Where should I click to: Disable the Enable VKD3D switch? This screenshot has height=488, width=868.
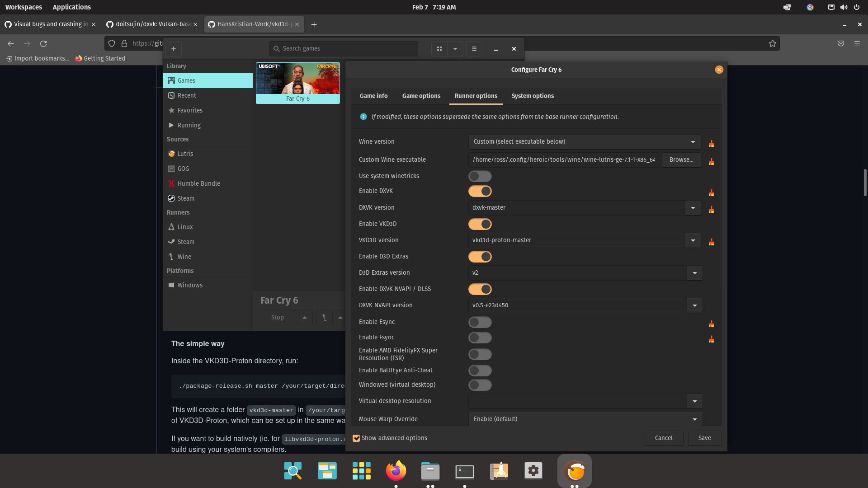480,224
